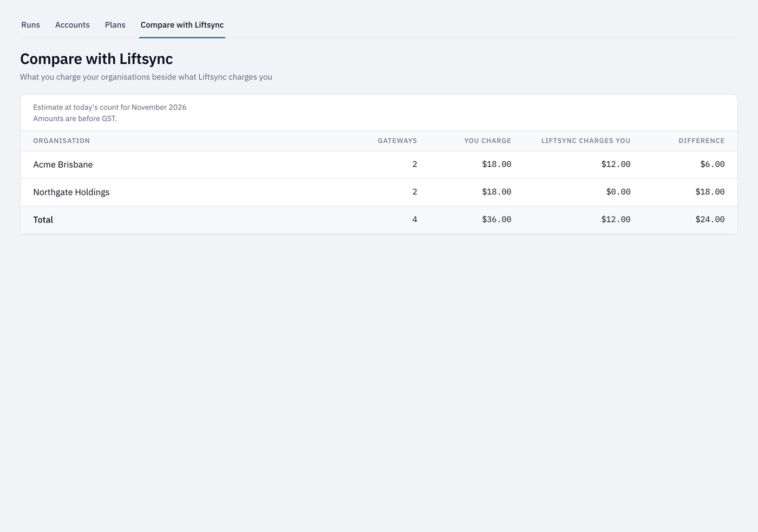Image resolution: width=758 pixels, height=532 pixels.
Task: Click the Acme Brisbane organisation name
Action: pyautogui.click(x=63, y=165)
